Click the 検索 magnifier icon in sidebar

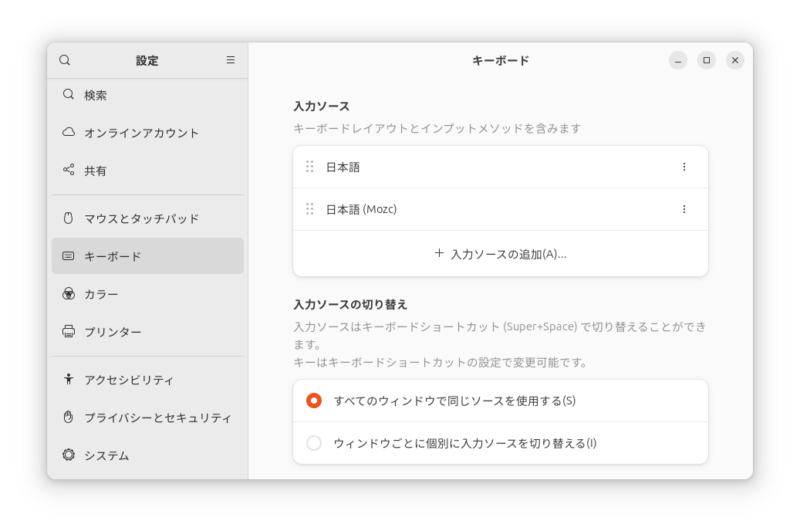tap(68, 94)
